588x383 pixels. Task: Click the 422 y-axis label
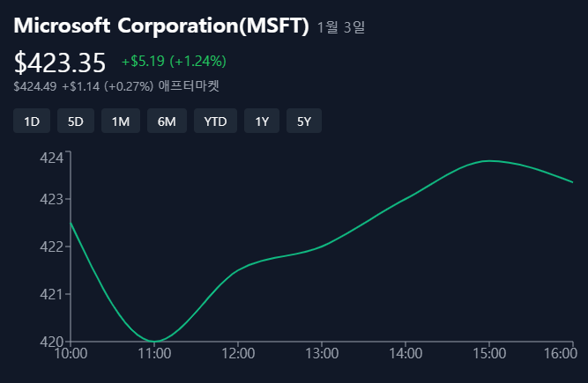coord(51,247)
